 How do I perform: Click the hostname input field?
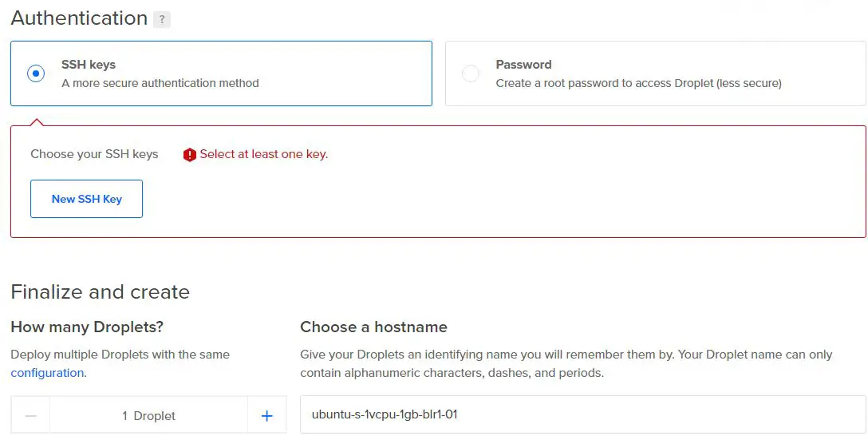(583, 414)
